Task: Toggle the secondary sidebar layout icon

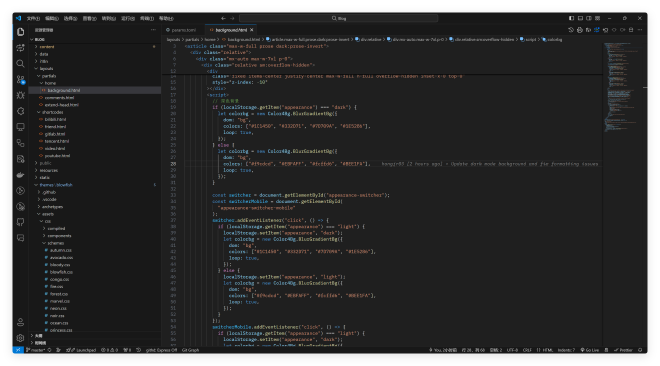Action: [589, 19]
